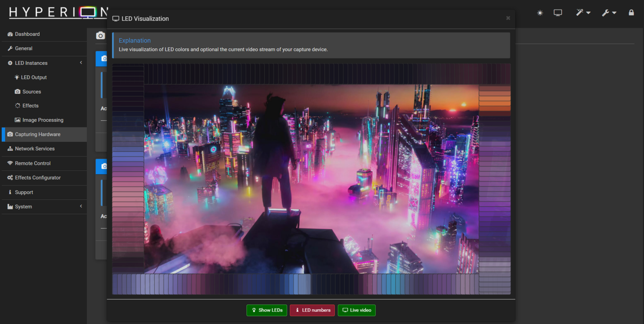Open the Dashboard page
Viewport: 644px width, 324px height.
click(x=27, y=34)
